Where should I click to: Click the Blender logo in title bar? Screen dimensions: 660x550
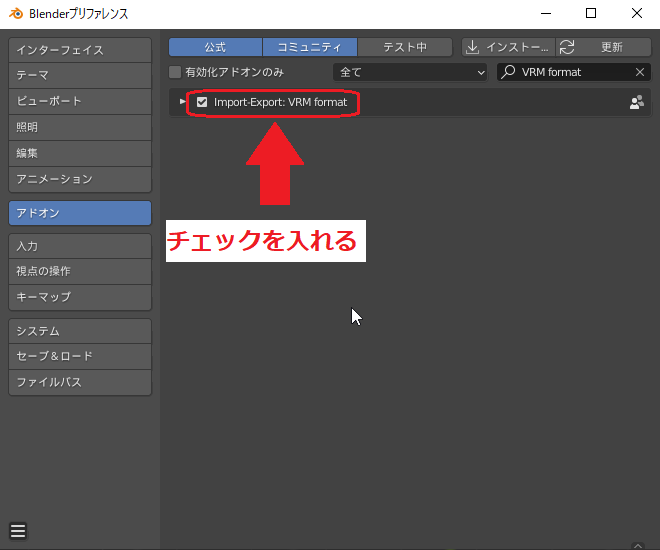[x=16, y=13]
